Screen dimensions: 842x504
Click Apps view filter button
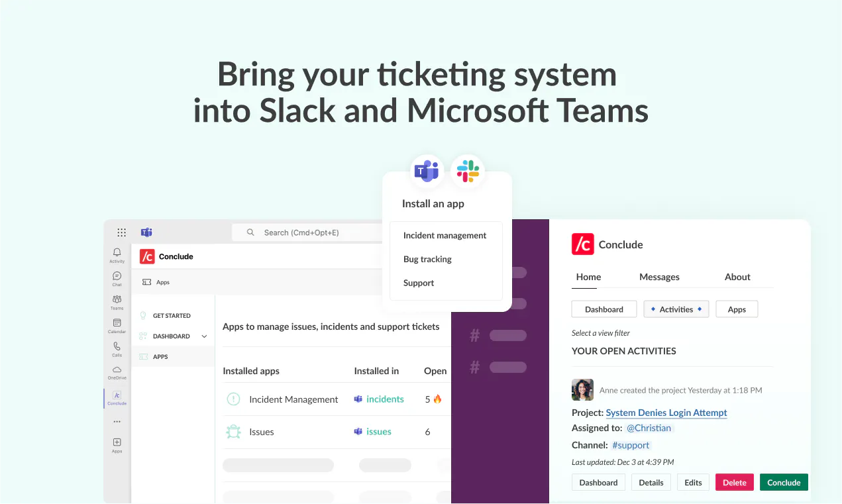(737, 309)
